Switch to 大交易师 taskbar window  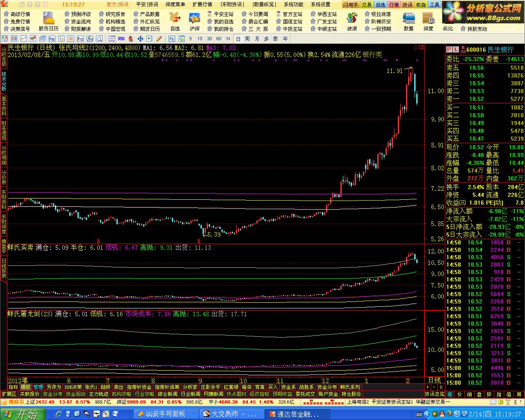click(232, 414)
